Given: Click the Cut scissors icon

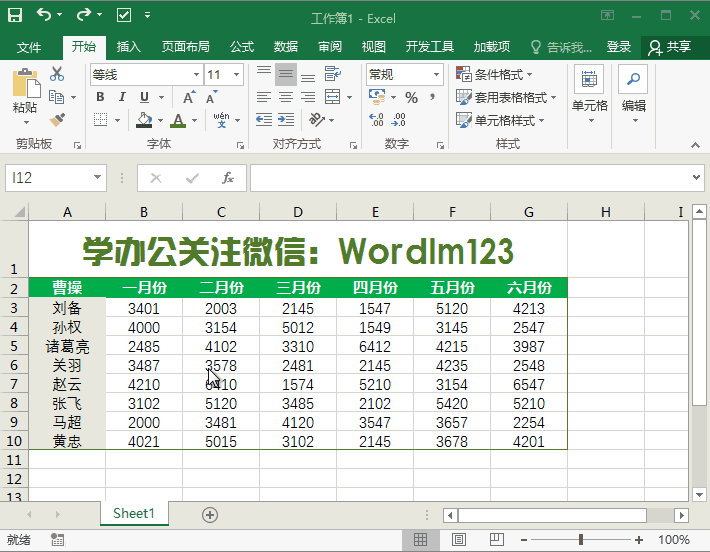Looking at the screenshot, I should tap(57, 74).
